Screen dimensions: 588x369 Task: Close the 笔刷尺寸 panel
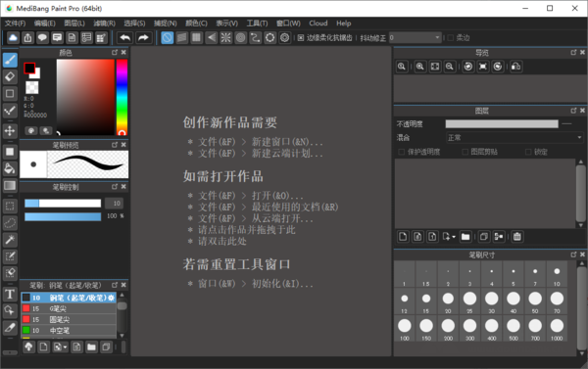pos(582,254)
